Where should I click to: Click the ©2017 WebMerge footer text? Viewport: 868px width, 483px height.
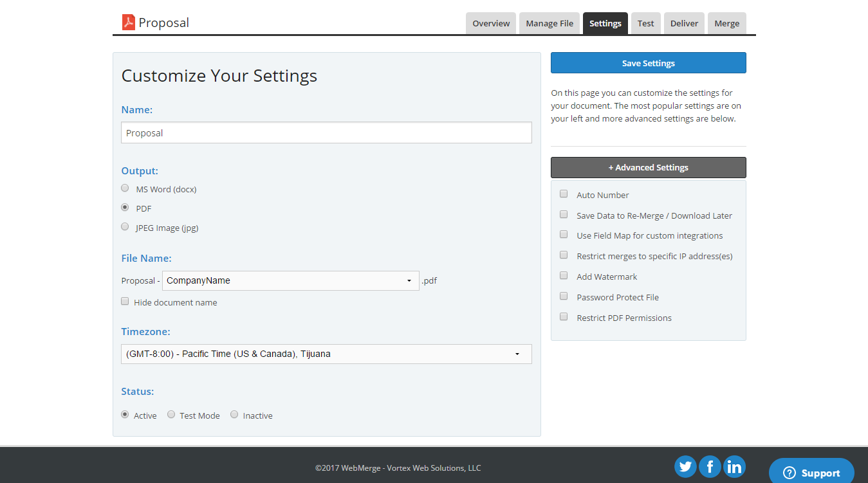coord(398,468)
